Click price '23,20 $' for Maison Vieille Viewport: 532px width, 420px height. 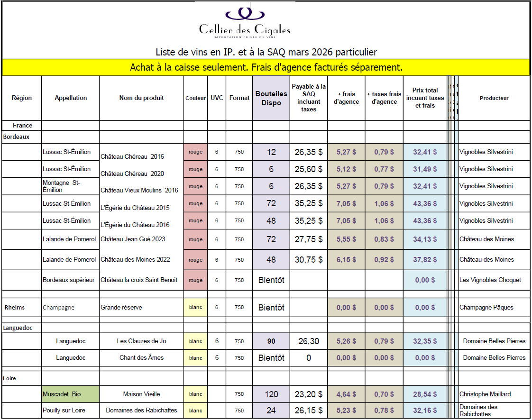click(x=309, y=394)
